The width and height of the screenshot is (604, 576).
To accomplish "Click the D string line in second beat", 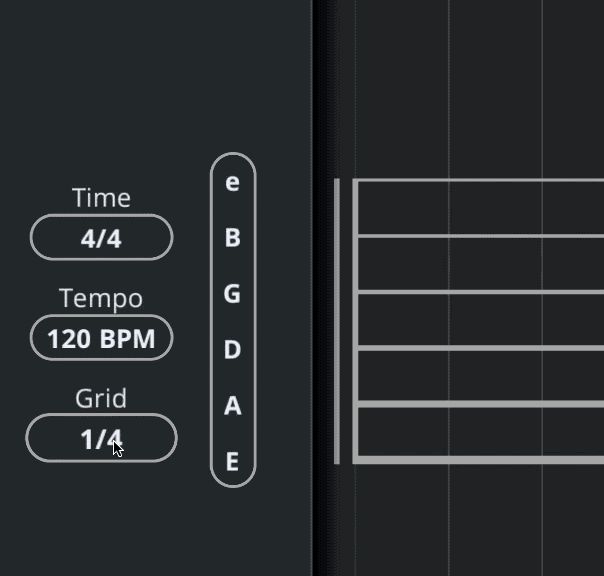I will (x=495, y=348).
